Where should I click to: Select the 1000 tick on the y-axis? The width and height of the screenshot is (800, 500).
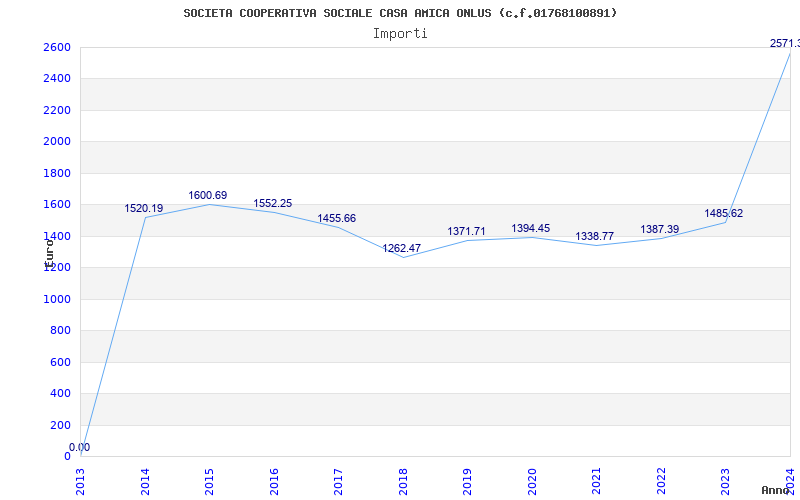(57, 299)
